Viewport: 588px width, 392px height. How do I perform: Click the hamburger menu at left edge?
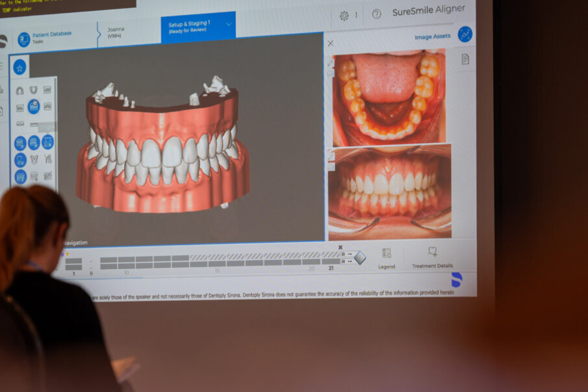click(x=2, y=66)
